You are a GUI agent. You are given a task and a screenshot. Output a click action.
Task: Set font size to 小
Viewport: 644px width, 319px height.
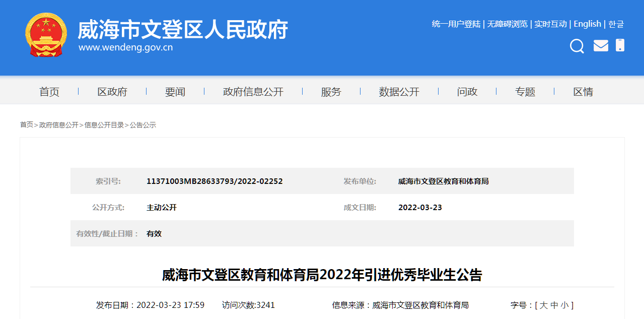click(565, 305)
